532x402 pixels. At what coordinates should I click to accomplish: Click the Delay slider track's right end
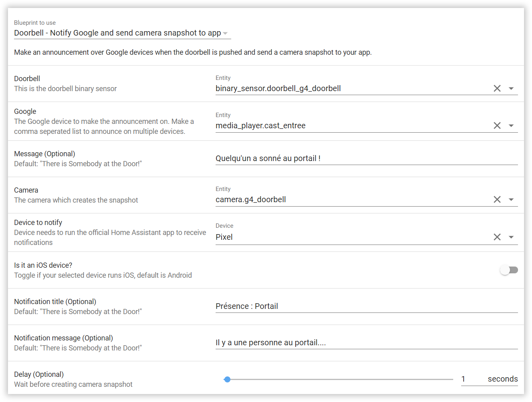coord(451,379)
